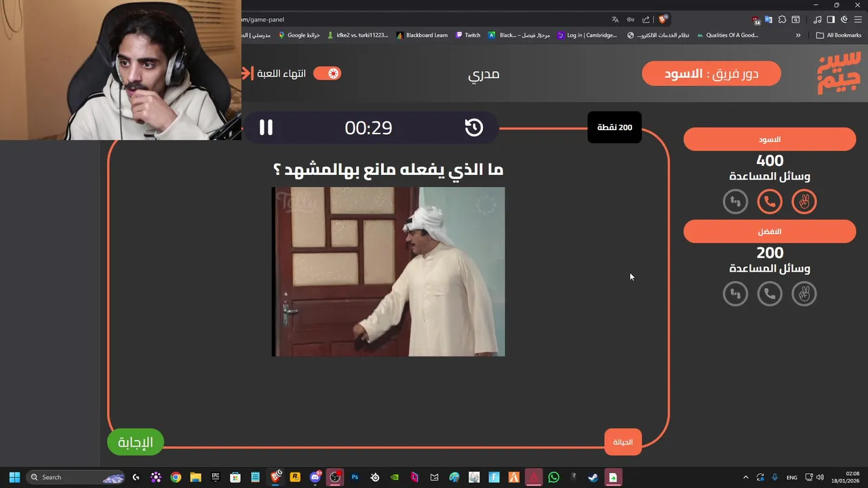The height and width of the screenshot is (488, 868).
Task: Open the browser hamburger main menu
Action: 858,20
